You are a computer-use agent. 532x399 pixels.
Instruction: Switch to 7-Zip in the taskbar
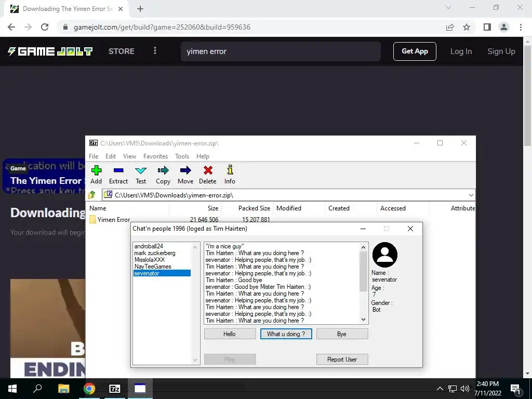[115, 389]
